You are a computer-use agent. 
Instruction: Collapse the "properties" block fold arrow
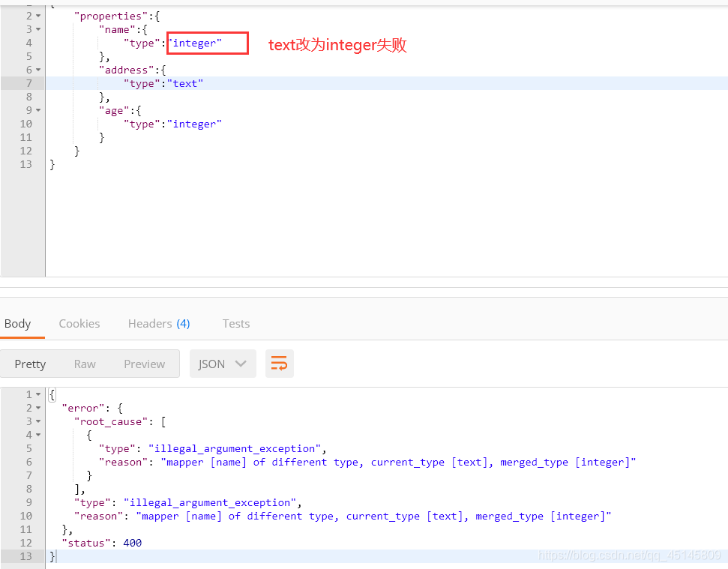click(38, 16)
